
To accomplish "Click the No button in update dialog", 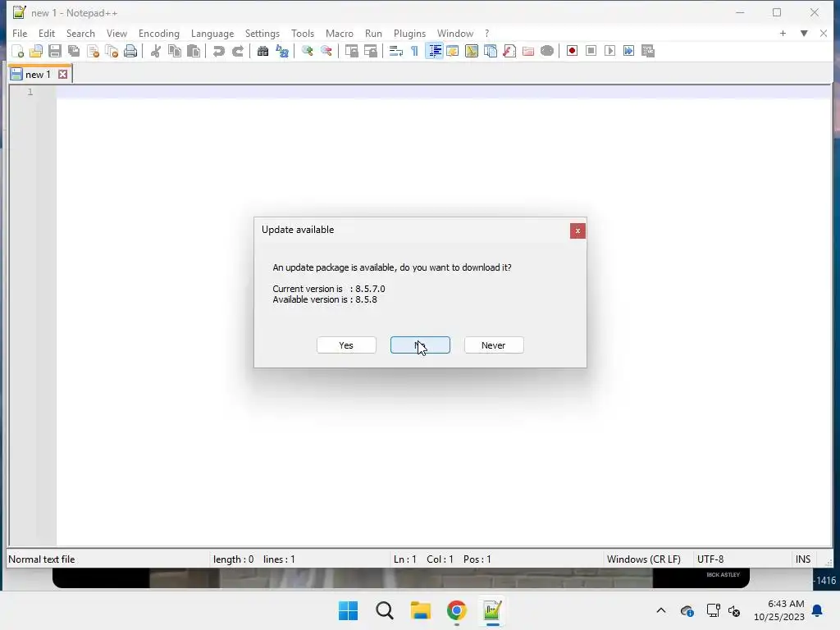I will 420,345.
